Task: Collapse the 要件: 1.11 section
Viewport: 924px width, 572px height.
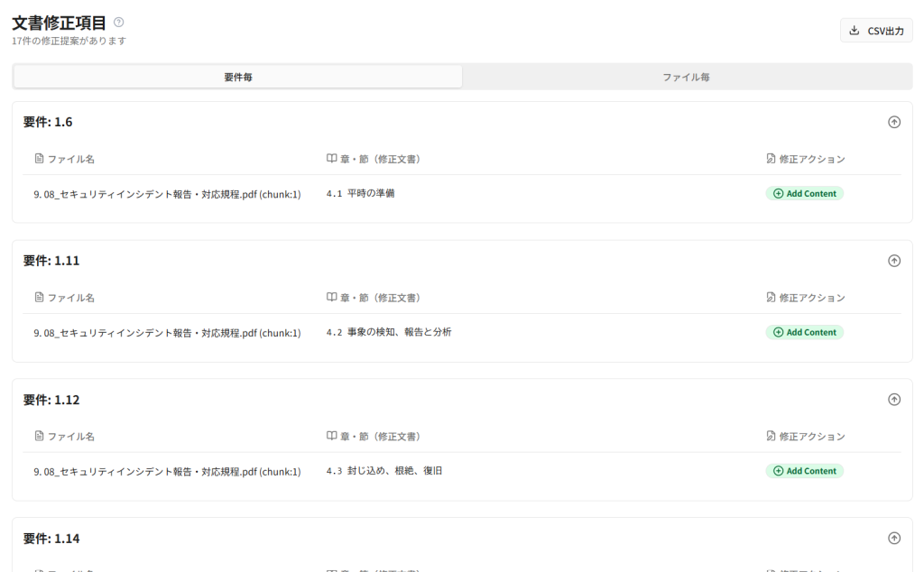Action: [x=893, y=261]
